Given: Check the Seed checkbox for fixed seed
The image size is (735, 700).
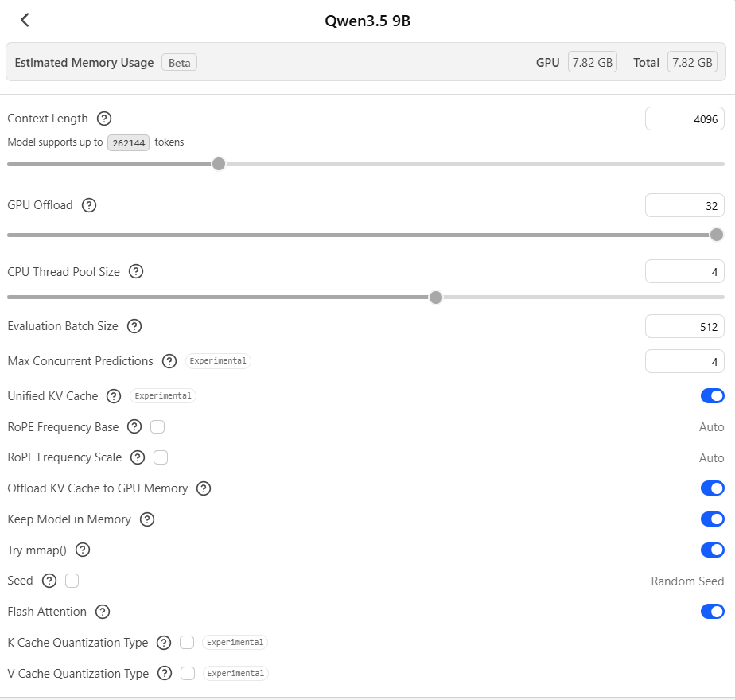Looking at the screenshot, I should tap(72, 581).
